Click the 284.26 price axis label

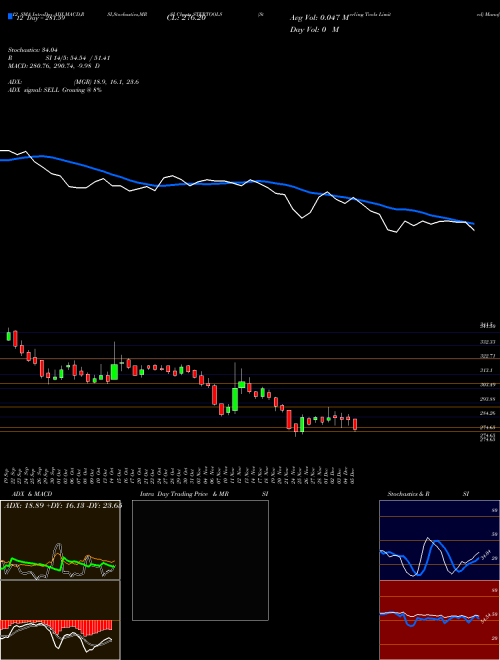pyautogui.click(x=488, y=413)
